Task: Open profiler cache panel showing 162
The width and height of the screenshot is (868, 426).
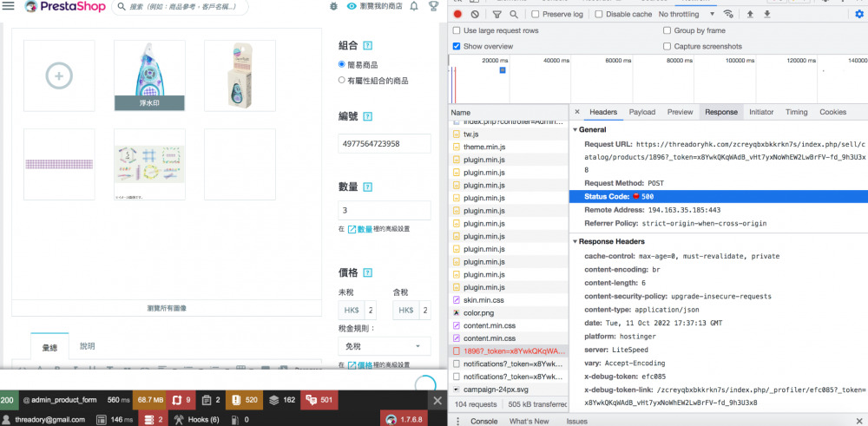Action: (x=282, y=400)
